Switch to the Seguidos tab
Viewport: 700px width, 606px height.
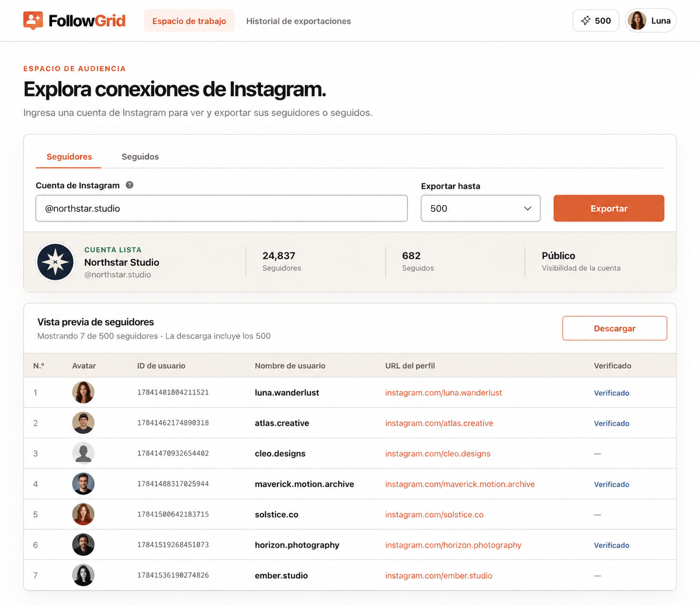[x=140, y=157]
